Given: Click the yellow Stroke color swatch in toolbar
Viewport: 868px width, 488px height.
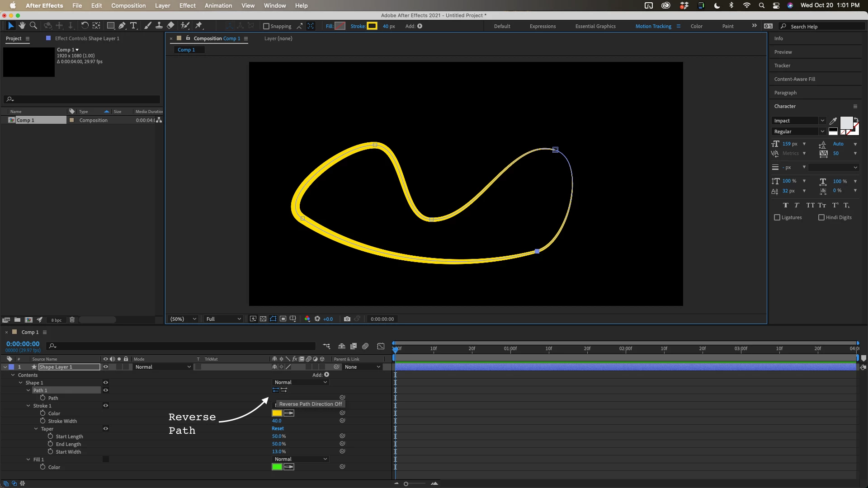Looking at the screenshot, I should click(372, 26).
